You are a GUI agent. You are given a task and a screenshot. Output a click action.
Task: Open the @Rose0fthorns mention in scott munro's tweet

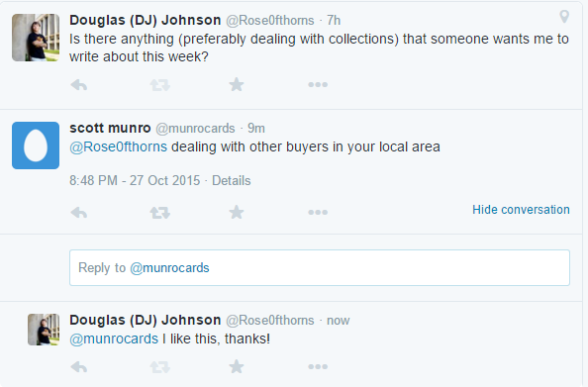[x=118, y=146]
